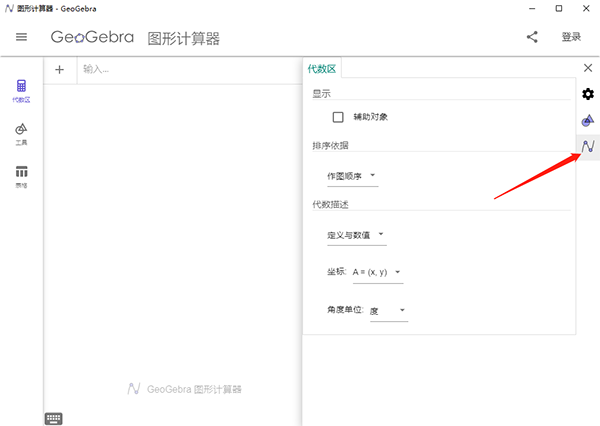This screenshot has width=600, height=426.
Task: Close the settings panel
Action: point(588,68)
